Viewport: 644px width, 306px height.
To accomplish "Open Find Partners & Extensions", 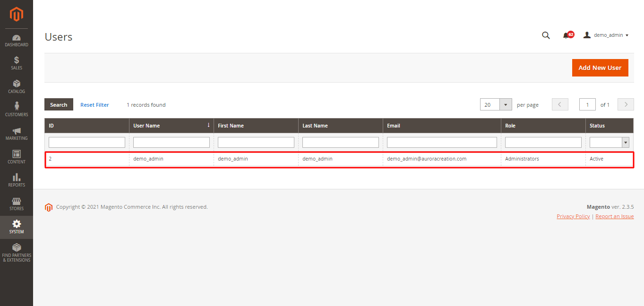I will pos(17,253).
